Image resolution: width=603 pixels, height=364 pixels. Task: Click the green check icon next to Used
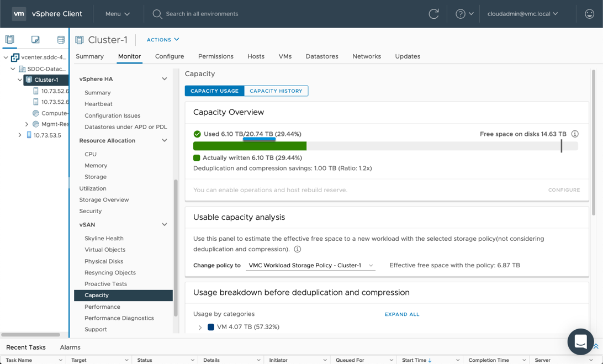click(x=197, y=134)
